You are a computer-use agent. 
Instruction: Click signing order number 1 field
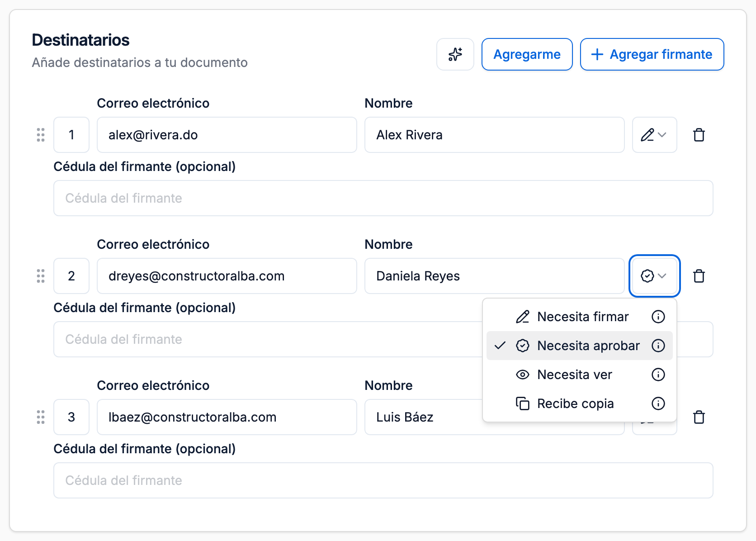[x=71, y=135]
